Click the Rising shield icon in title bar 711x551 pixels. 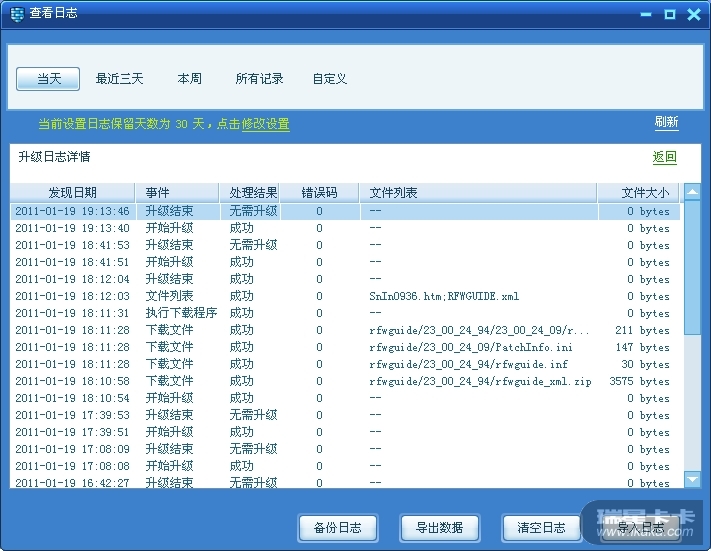point(17,15)
